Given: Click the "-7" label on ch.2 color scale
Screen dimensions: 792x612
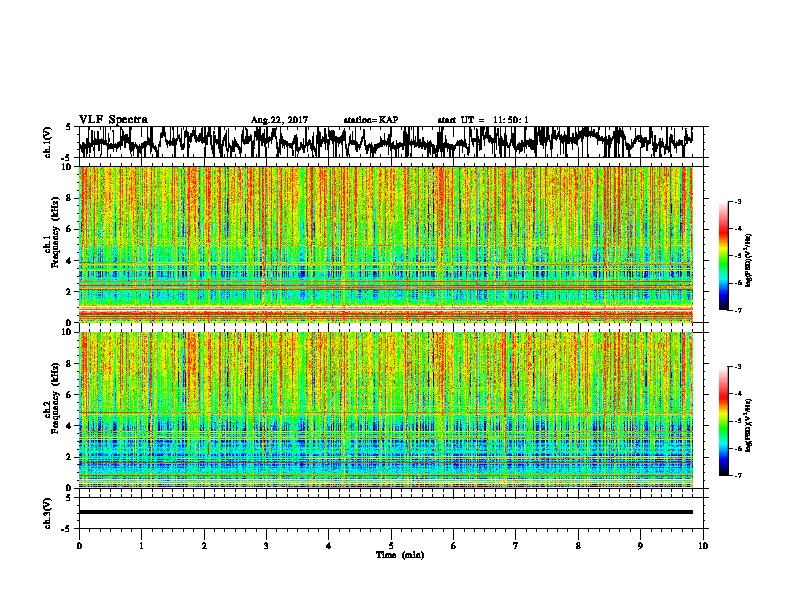Looking at the screenshot, I should click(x=737, y=475).
